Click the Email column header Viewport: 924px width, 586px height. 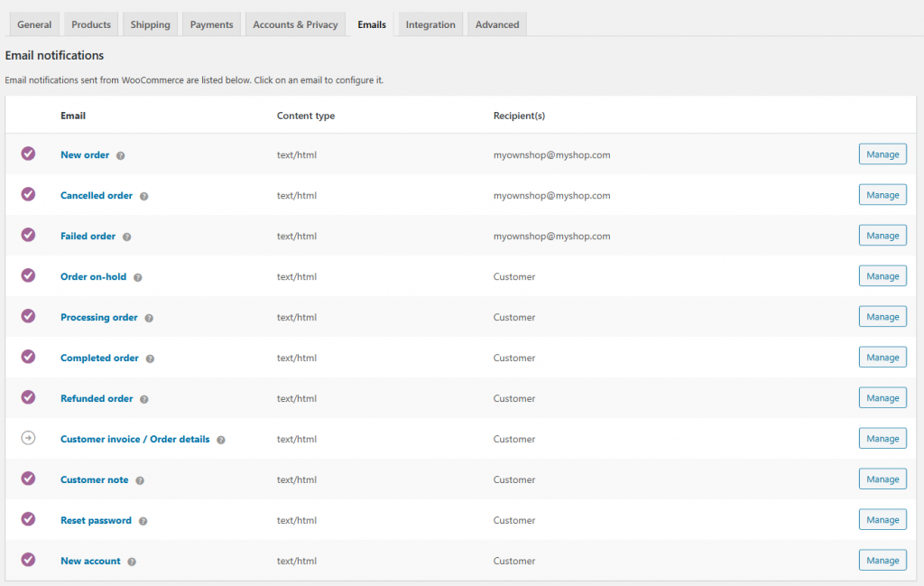(73, 116)
